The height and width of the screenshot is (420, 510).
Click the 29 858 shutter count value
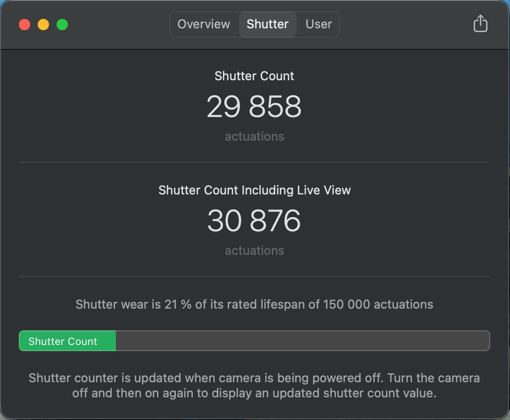(254, 107)
